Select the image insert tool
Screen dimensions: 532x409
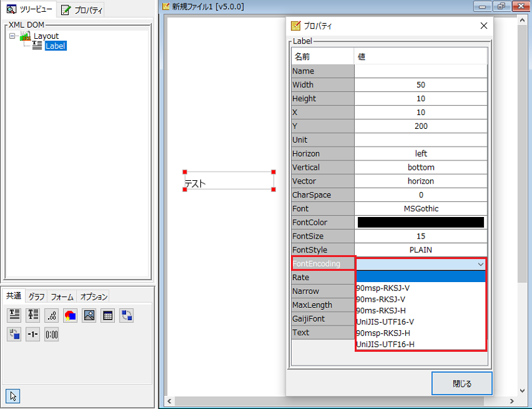tap(89, 315)
